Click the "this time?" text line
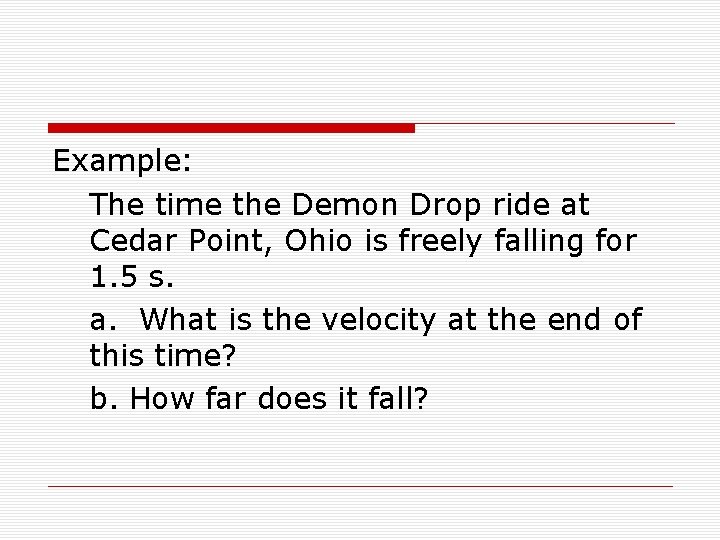 tap(163, 355)
